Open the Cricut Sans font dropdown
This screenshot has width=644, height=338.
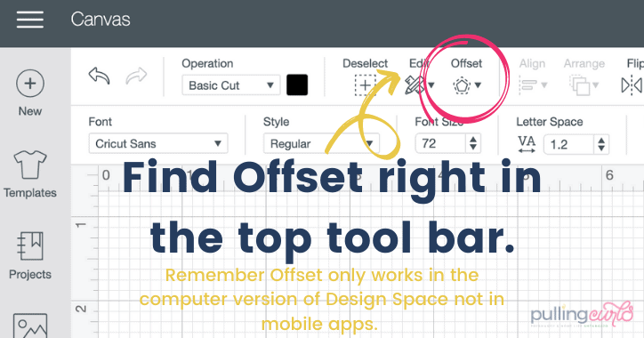[x=158, y=143]
